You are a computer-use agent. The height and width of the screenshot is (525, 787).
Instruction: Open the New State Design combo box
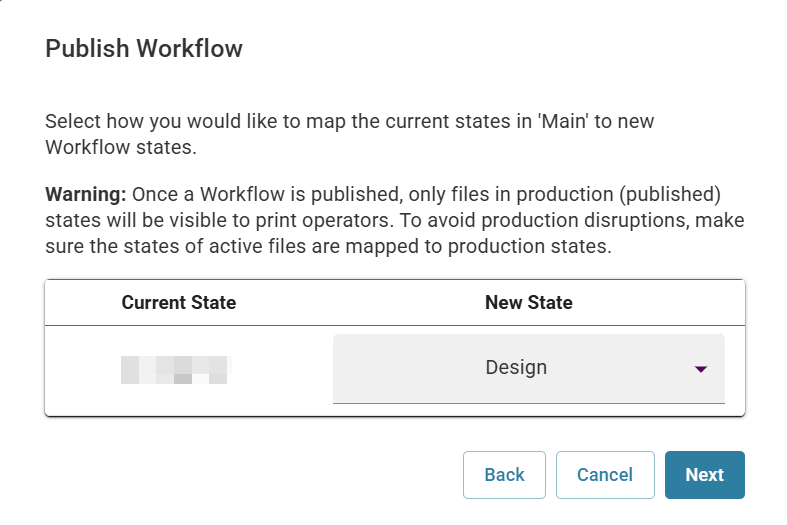click(529, 368)
